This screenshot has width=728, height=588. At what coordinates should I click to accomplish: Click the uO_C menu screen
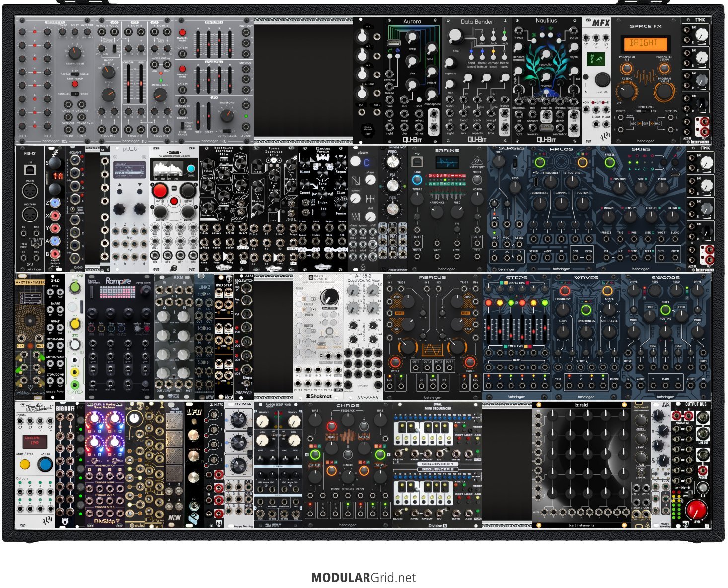point(129,169)
